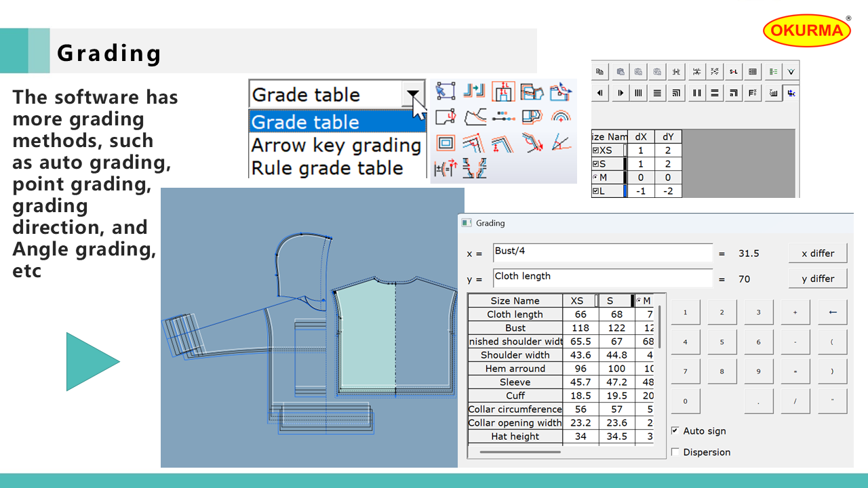Image resolution: width=868 pixels, height=488 pixels.
Task: Click the x formula field containing Bust/4
Action: coord(602,253)
